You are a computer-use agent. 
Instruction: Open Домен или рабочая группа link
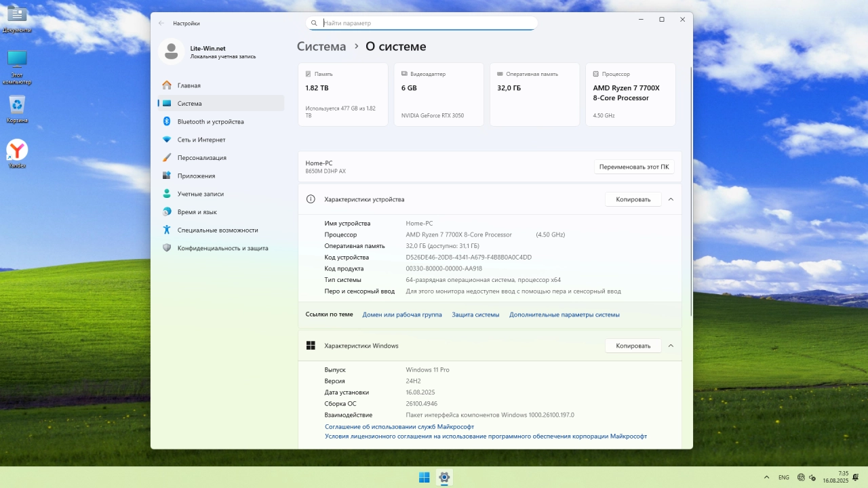pyautogui.click(x=402, y=314)
